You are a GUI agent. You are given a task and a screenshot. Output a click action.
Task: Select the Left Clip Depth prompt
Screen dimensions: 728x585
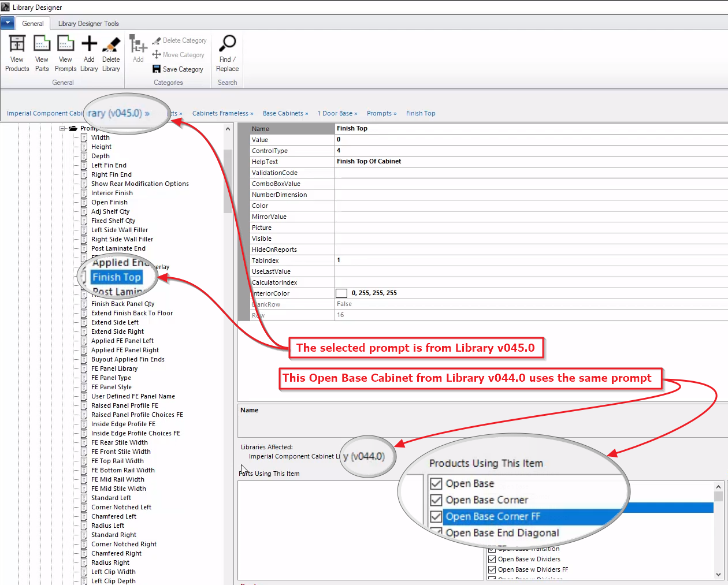[113, 581]
